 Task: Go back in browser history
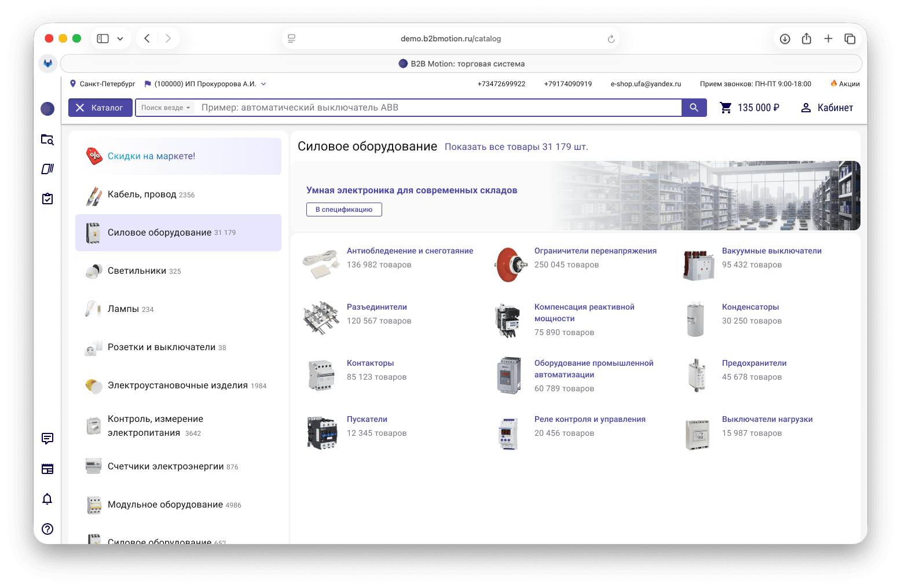point(147,39)
